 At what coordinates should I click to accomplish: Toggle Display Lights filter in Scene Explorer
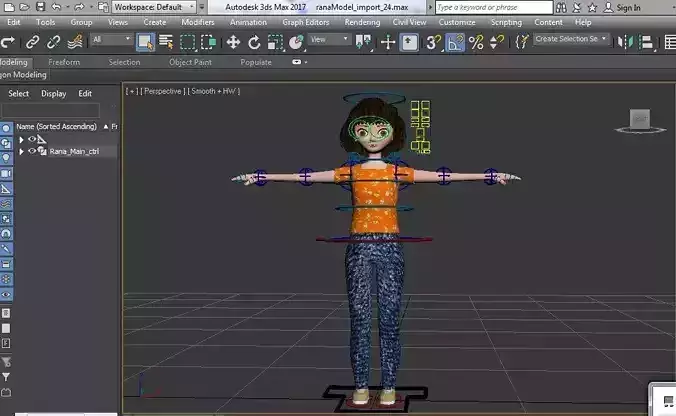click(x=6, y=158)
